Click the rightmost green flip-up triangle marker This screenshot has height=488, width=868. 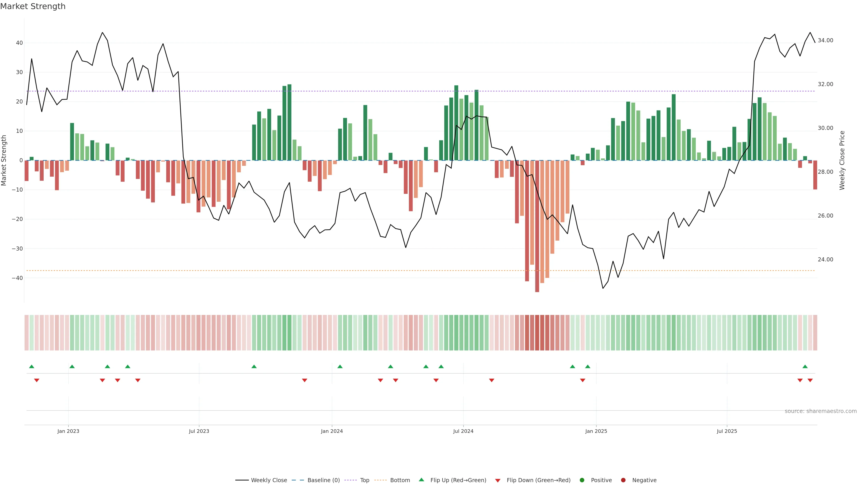(805, 366)
